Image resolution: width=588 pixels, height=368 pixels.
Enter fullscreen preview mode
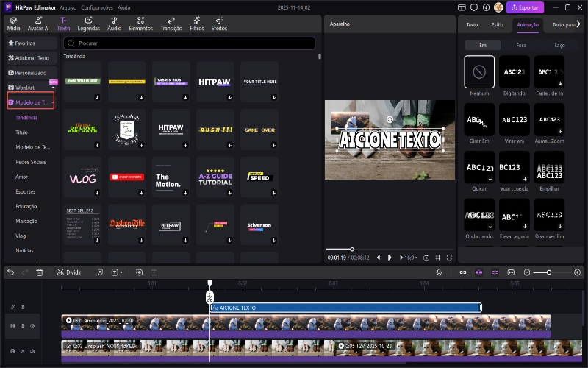click(x=449, y=258)
